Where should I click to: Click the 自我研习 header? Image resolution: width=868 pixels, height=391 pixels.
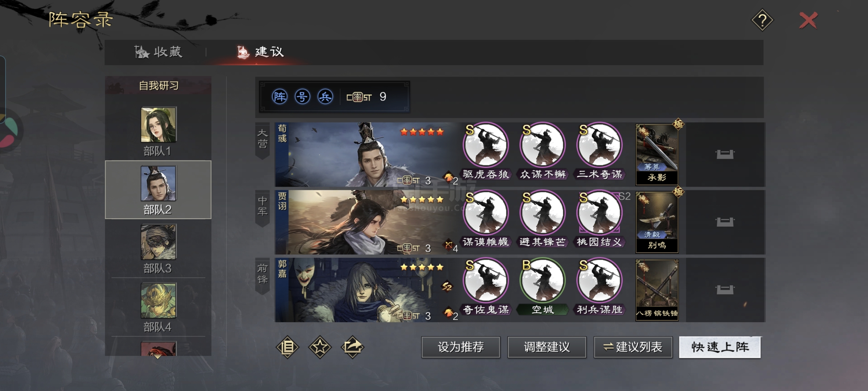(158, 86)
